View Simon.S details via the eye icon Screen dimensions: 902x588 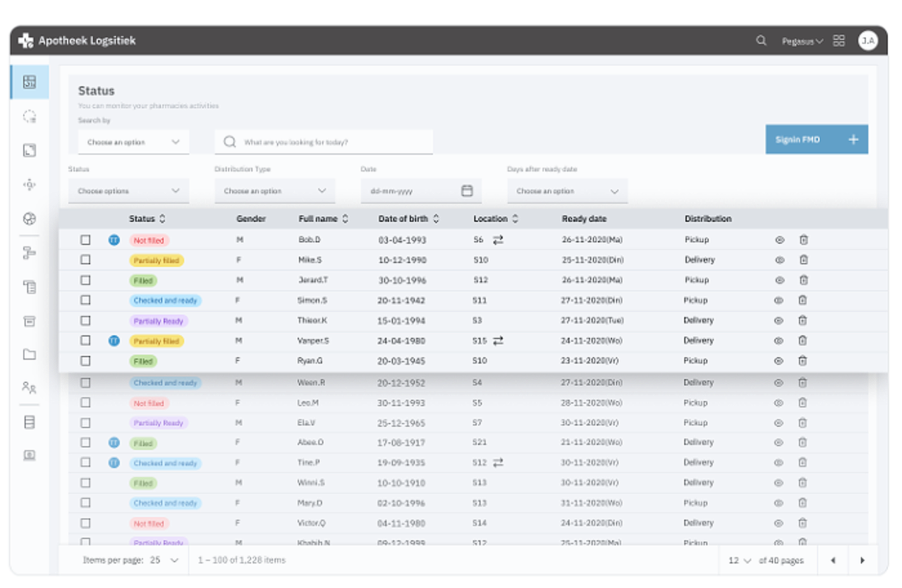(779, 300)
